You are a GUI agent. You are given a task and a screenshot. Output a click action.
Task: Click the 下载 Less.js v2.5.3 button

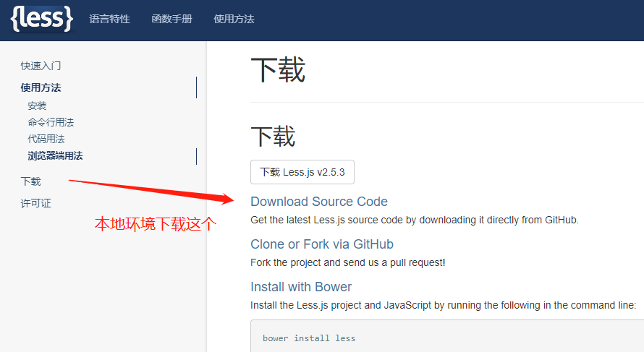click(x=302, y=172)
